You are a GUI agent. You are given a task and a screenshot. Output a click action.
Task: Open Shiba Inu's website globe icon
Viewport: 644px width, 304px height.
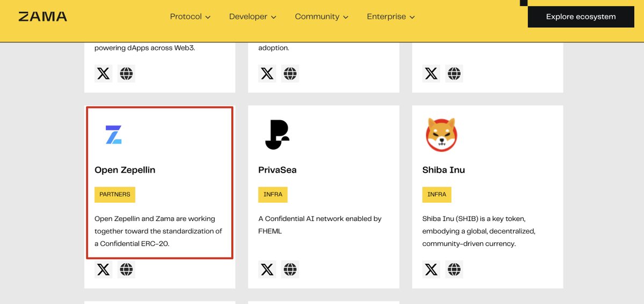tap(454, 269)
